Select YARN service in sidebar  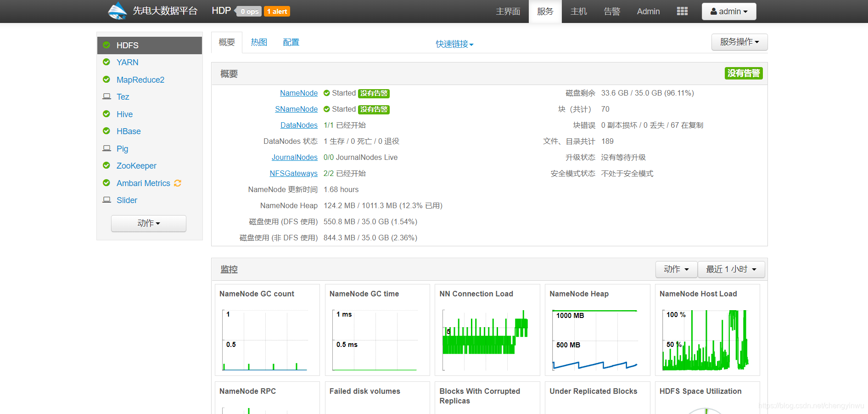pos(128,62)
